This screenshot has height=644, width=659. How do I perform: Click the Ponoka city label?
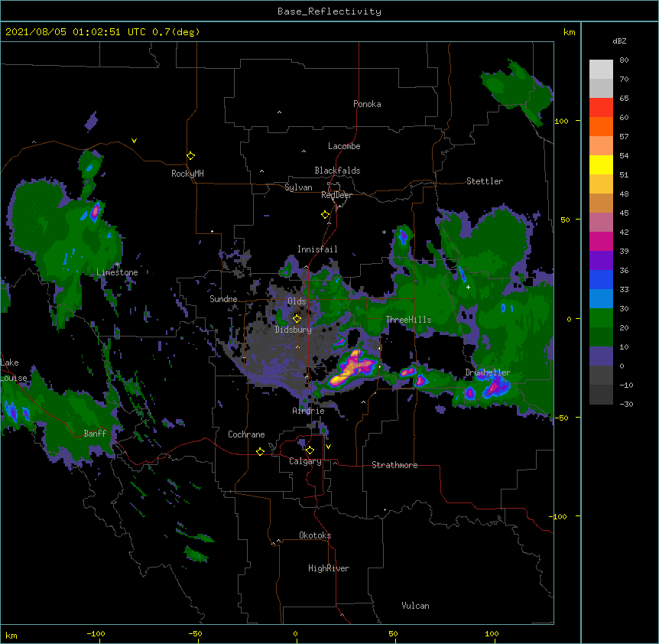click(x=367, y=104)
